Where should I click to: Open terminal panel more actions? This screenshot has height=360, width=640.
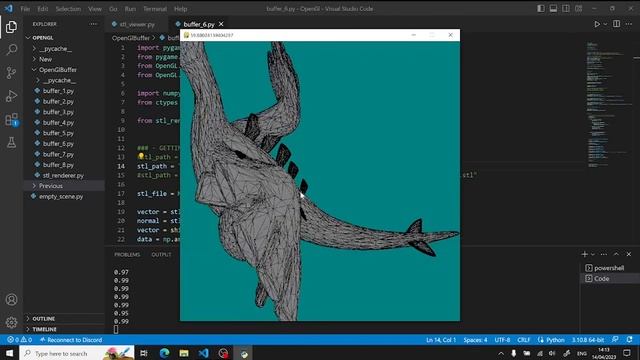604,254
